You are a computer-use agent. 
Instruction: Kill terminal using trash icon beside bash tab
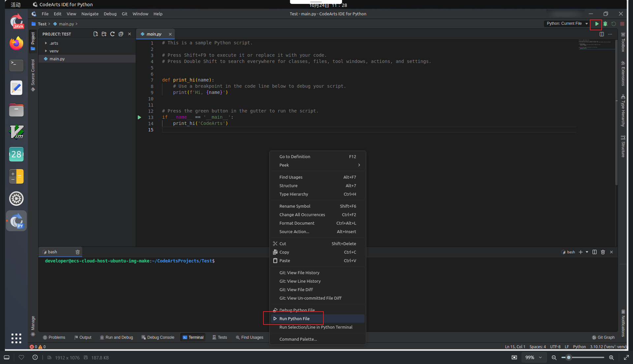coord(77,252)
